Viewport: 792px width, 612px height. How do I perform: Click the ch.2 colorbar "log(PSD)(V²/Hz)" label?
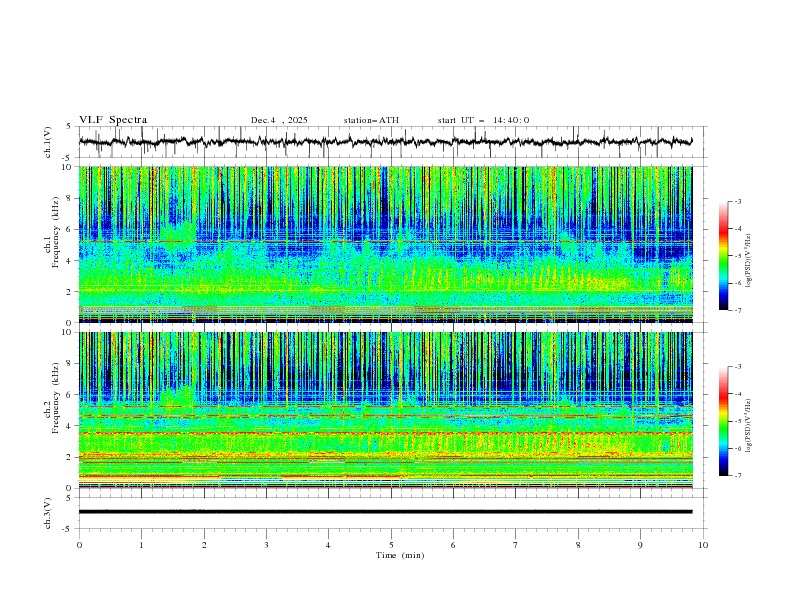[749, 425]
